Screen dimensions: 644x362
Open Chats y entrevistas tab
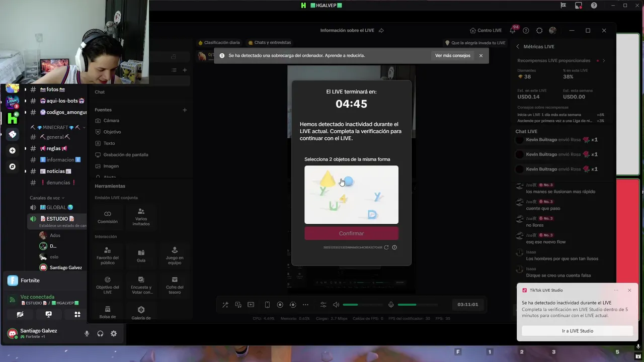(269, 43)
